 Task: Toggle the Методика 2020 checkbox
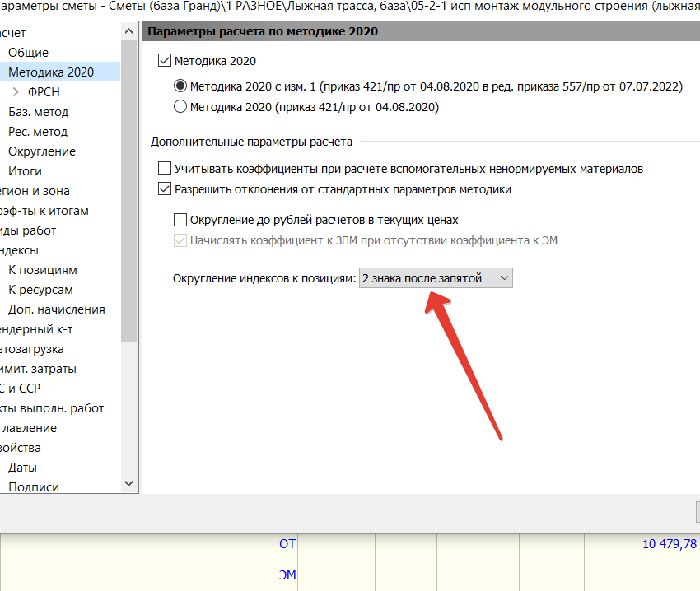point(165,60)
